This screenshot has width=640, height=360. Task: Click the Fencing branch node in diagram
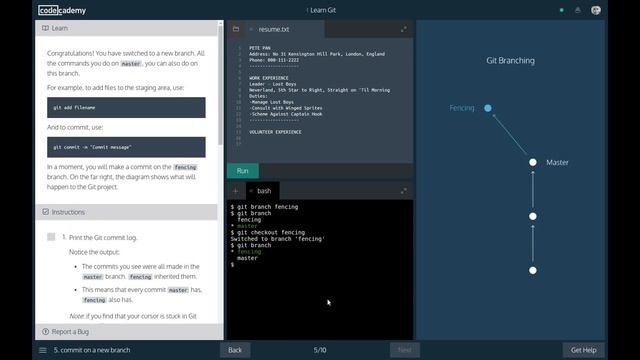pos(488,108)
